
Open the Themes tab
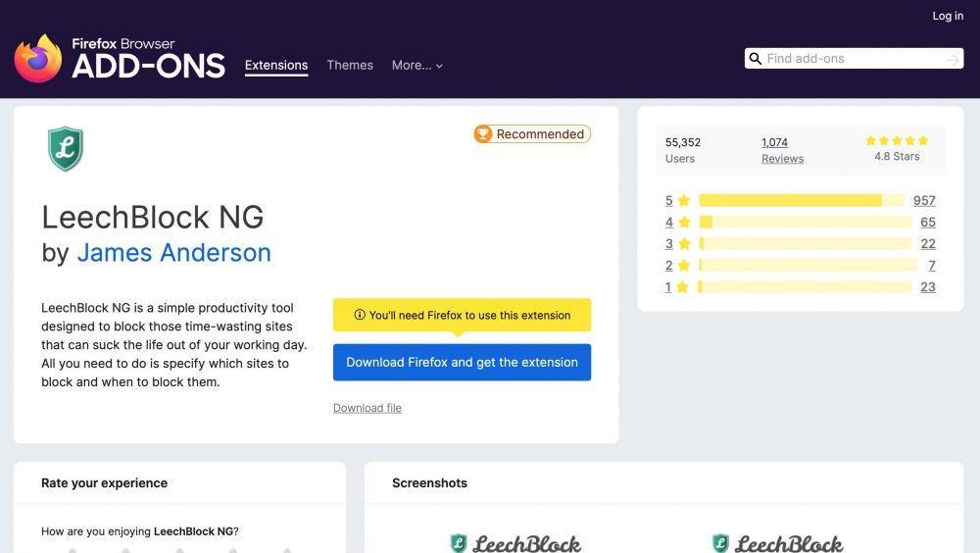coord(350,65)
